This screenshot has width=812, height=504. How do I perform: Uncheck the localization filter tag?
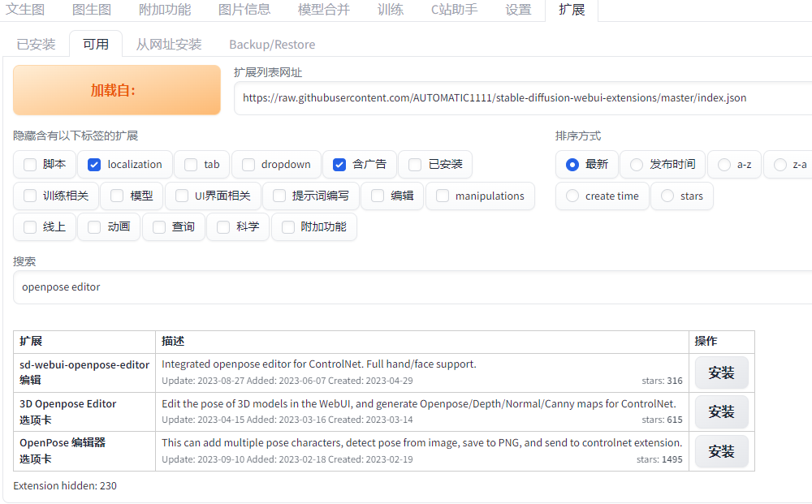[93, 164]
